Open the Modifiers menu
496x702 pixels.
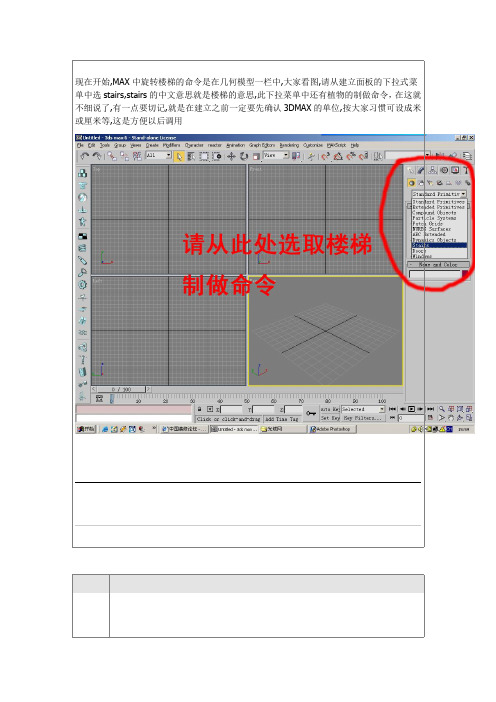[171, 145]
